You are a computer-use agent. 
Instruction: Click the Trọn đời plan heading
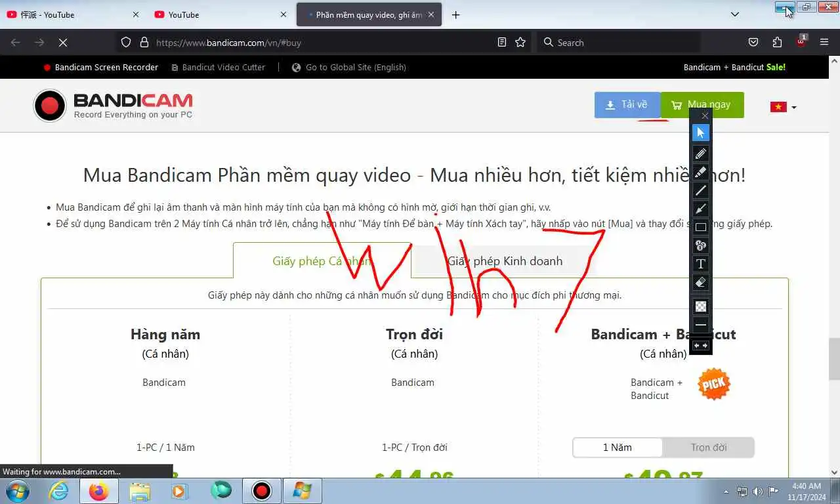[414, 334]
